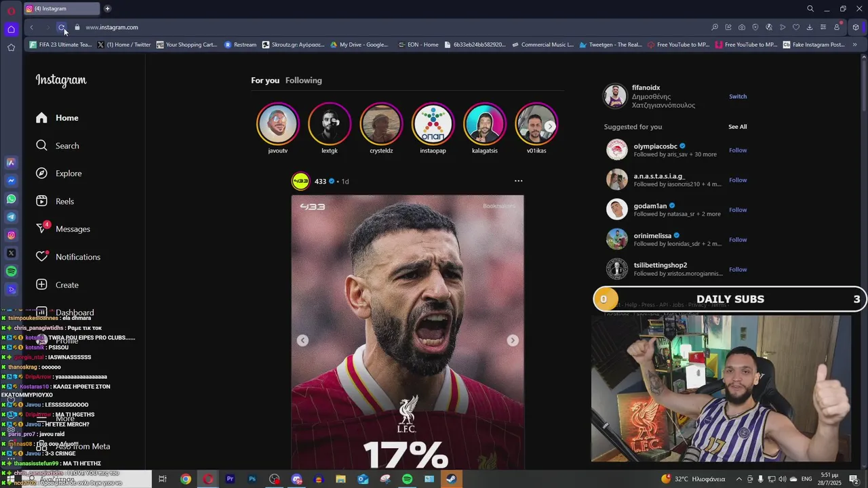Expand hidden bookmarks with double chevron
The image size is (868, 488).
pyautogui.click(x=854, y=45)
